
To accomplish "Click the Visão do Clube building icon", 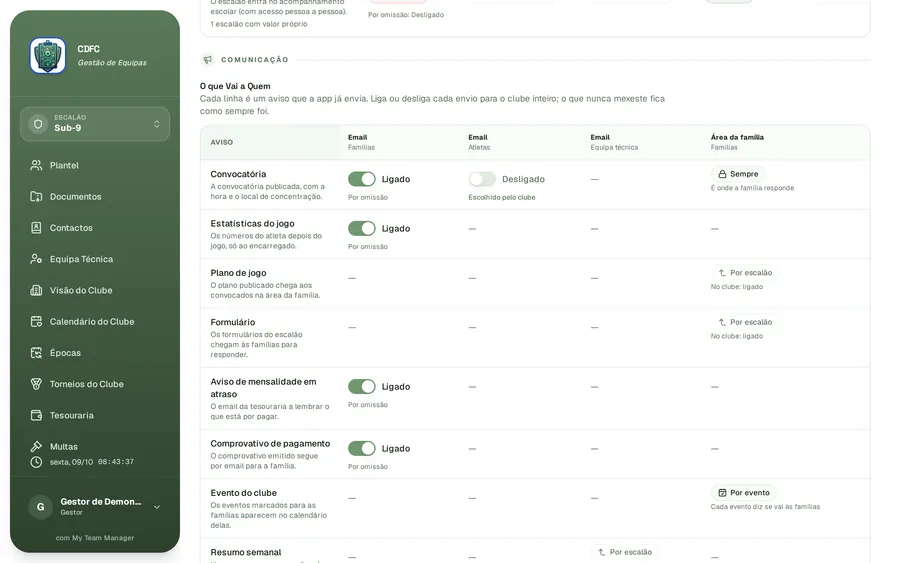I will click(x=36, y=290).
